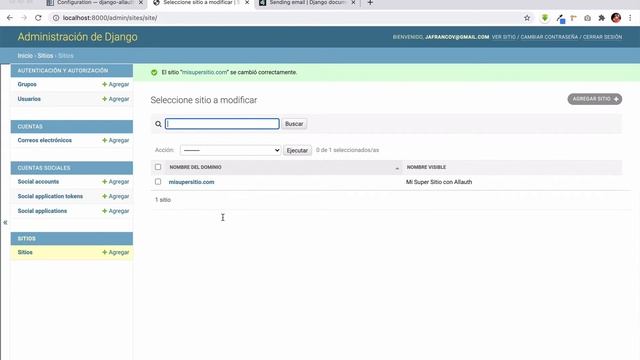This screenshot has width=640, height=360.
Task: Click Agregar next to Social accounts
Action: 116,182
